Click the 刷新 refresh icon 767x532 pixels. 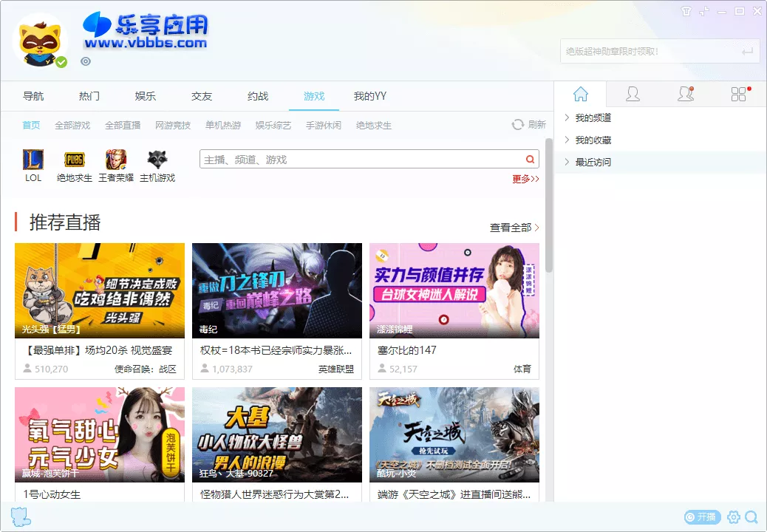(517, 125)
